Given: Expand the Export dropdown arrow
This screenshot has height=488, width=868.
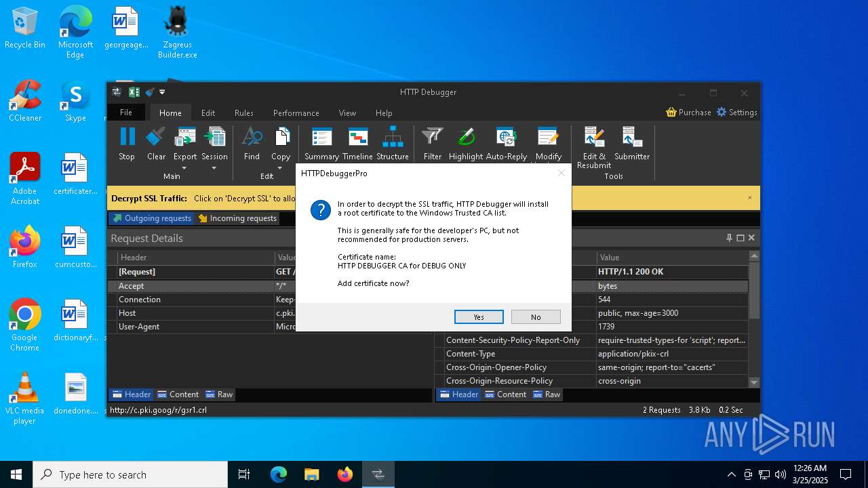Looking at the screenshot, I should [185, 168].
